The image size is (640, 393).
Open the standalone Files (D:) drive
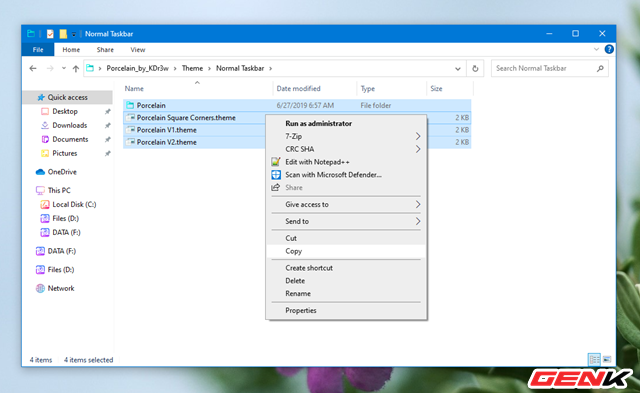coord(60,269)
